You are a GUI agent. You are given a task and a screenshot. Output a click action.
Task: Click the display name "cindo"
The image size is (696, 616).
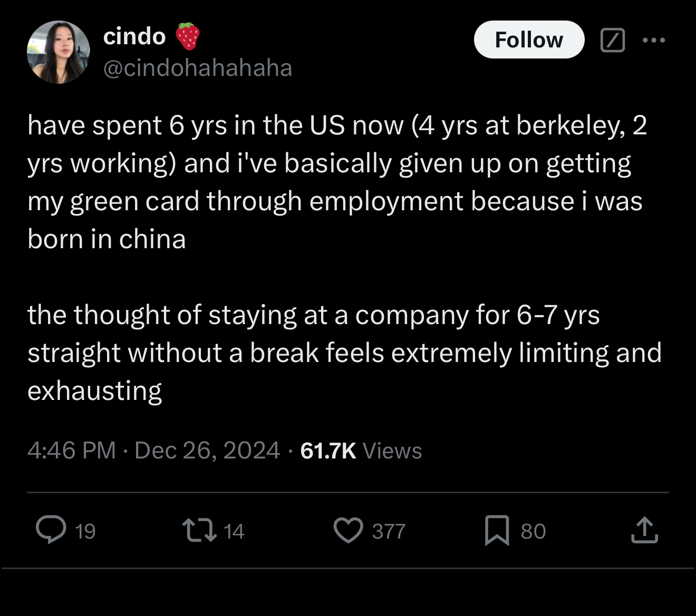click(x=134, y=36)
